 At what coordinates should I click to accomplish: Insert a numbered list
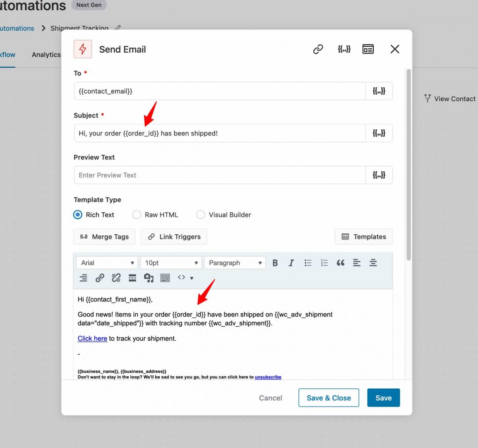pos(324,263)
